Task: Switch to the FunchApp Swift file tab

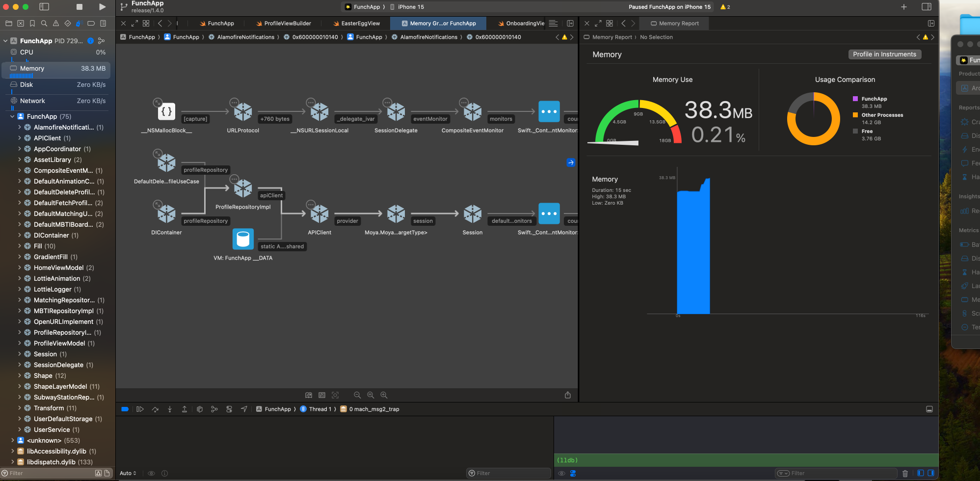Action: click(x=216, y=23)
